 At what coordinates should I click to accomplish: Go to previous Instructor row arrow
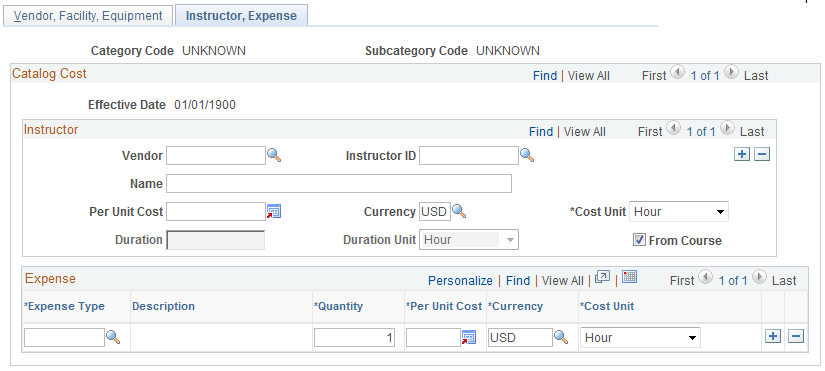(674, 129)
